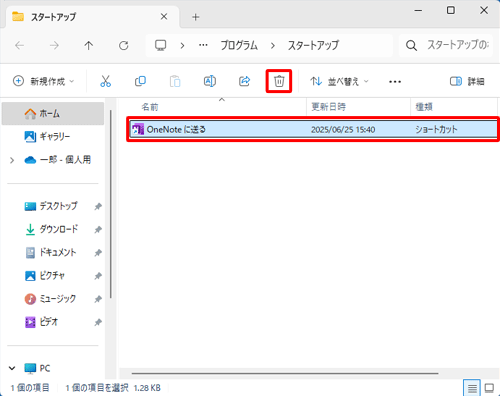Viewport: 500px width, 396px height.
Task: Switch to large thumbnails view icon
Action: tap(489, 388)
